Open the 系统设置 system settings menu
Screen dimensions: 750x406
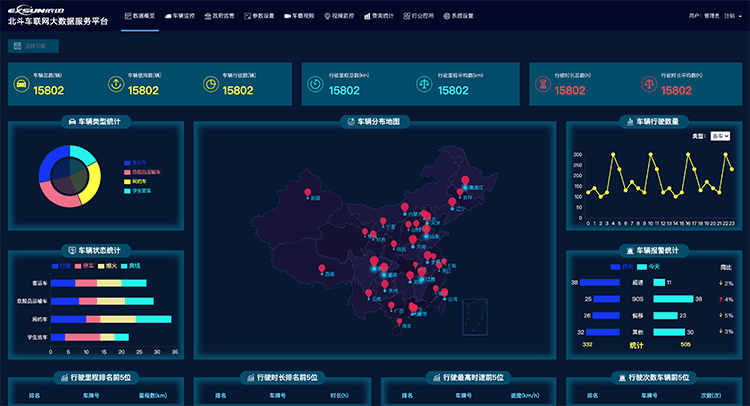[458, 16]
